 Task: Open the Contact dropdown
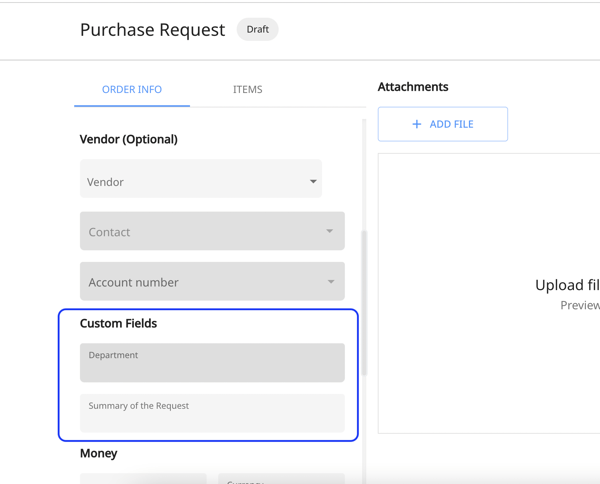(212, 231)
